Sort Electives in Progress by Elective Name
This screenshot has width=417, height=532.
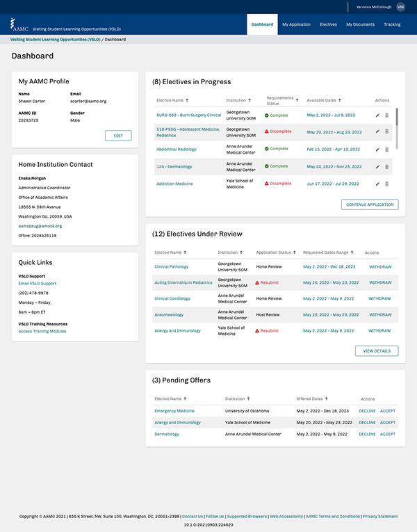pos(187,100)
